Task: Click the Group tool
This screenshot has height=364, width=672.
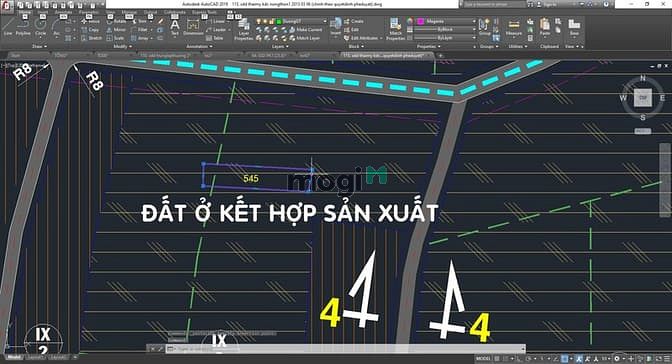Action: point(485,27)
